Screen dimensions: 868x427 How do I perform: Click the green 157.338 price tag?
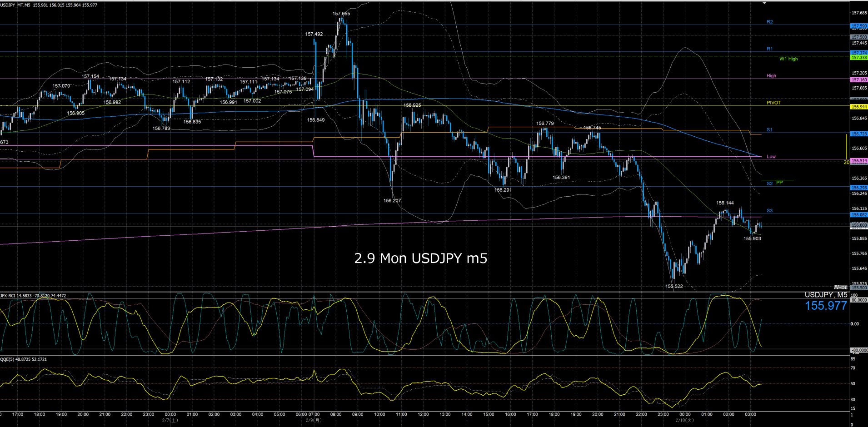[858, 58]
